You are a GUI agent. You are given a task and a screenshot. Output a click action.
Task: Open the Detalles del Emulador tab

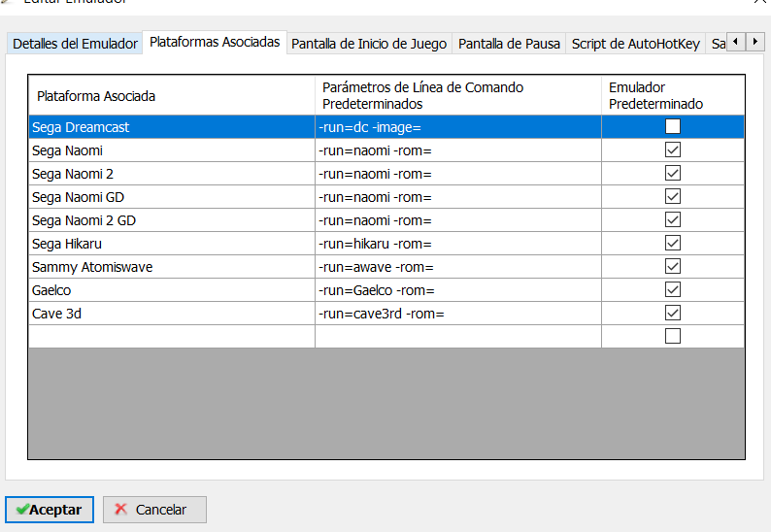(x=75, y=44)
